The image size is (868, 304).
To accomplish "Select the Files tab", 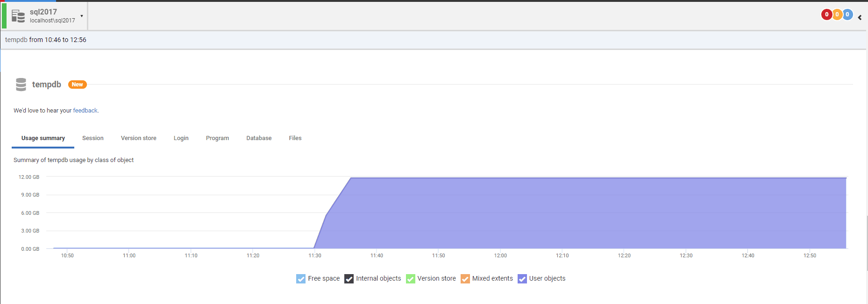I will pyautogui.click(x=295, y=138).
